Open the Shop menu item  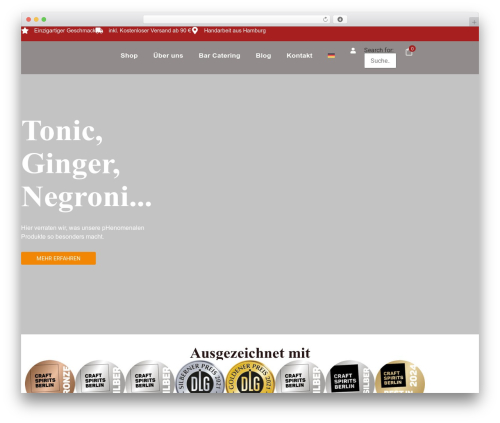129,56
